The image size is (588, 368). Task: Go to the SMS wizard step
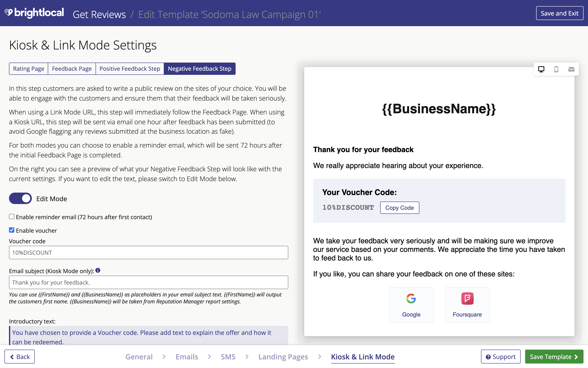point(228,357)
